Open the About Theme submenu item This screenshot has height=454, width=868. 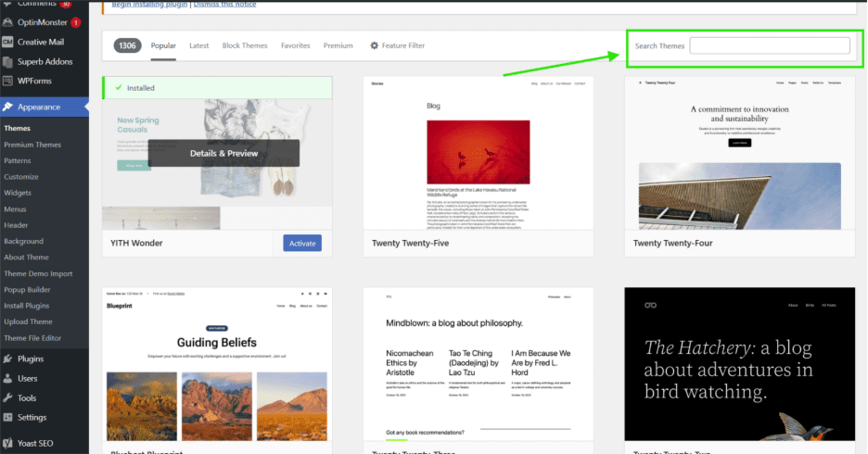coord(27,258)
